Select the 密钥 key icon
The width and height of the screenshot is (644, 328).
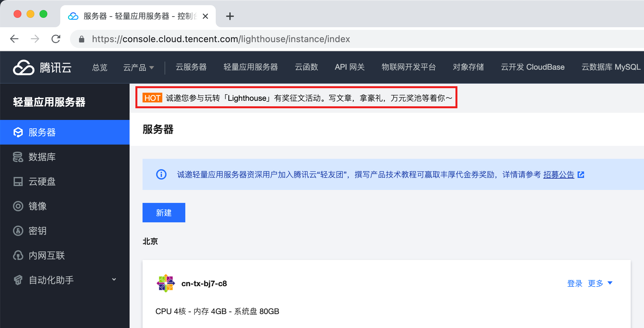click(x=18, y=231)
